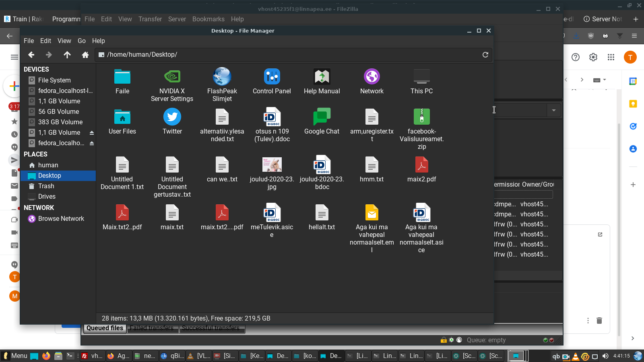This screenshot has height=362, width=644.
Task: Click Browse Network in the sidebar
Action: click(x=61, y=219)
